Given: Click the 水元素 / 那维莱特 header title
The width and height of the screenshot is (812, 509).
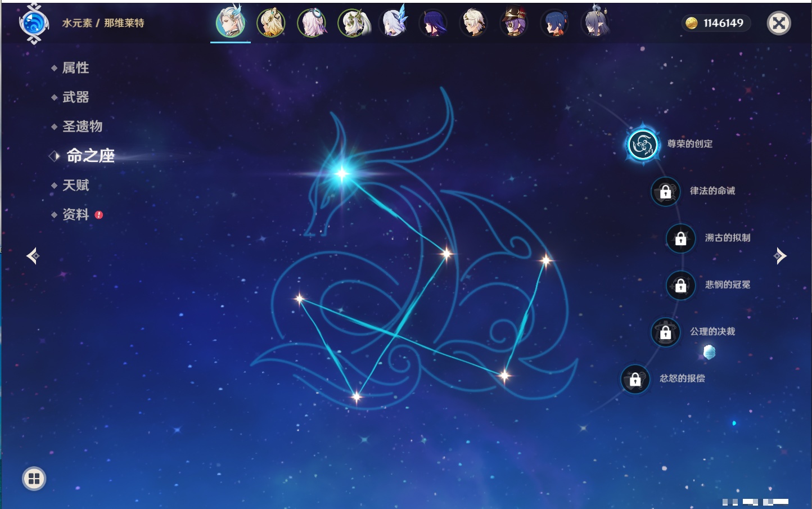Looking at the screenshot, I should 103,23.
